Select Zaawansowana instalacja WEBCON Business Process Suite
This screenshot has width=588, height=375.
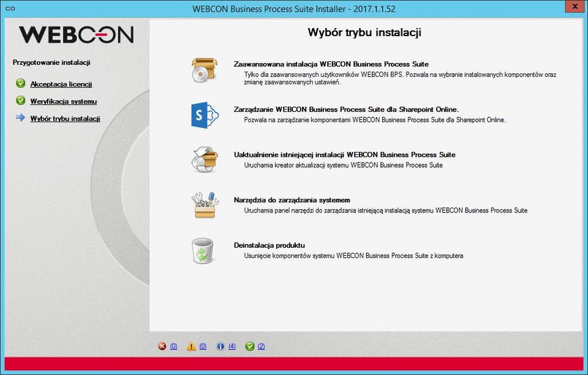pyautogui.click(x=331, y=64)
